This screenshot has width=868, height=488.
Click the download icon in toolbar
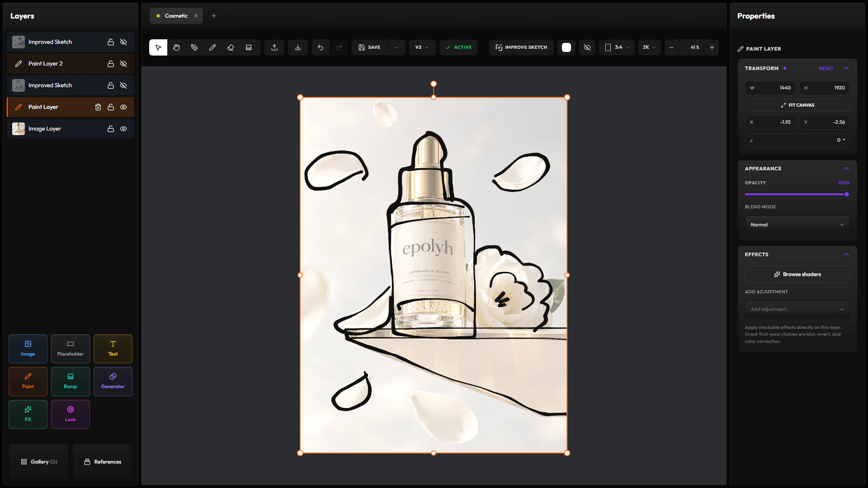tap(298, 47)
